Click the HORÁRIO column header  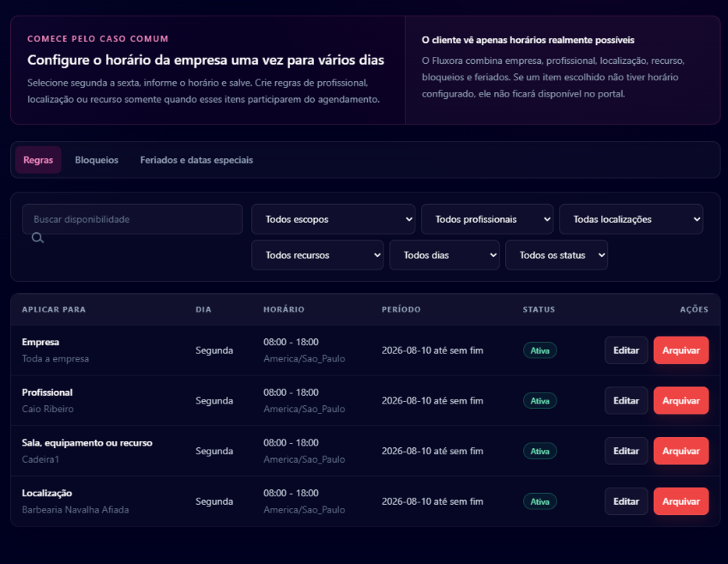pyautogui.click(x=284, y=309)
